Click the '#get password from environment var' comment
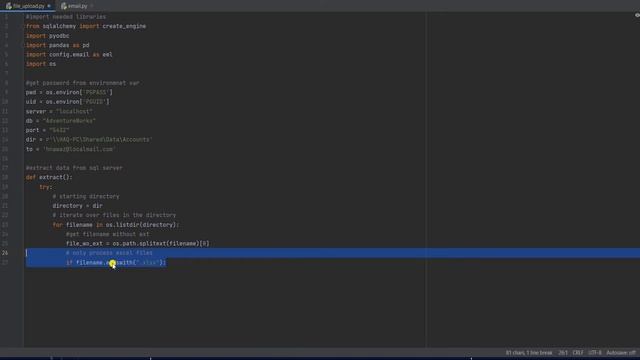This screenshot has width=640, height=360. 82,83
